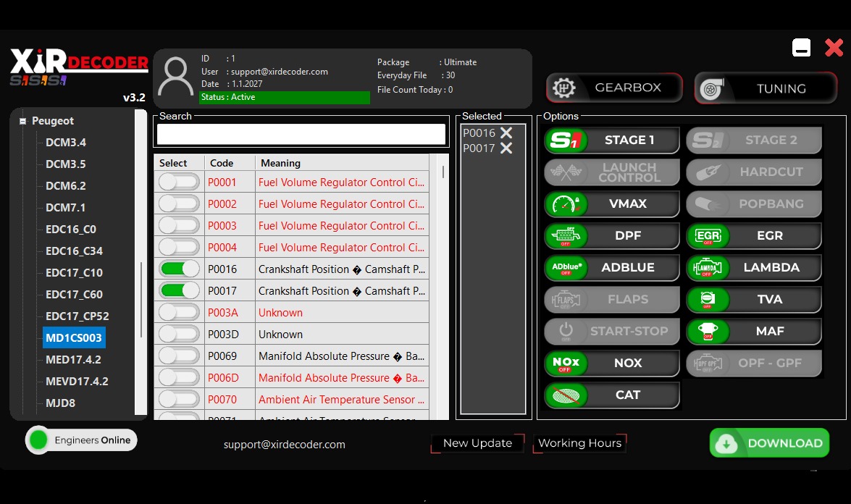Click the DTC search input field
This screenshot has height=504, width=851.
[301, 134]
